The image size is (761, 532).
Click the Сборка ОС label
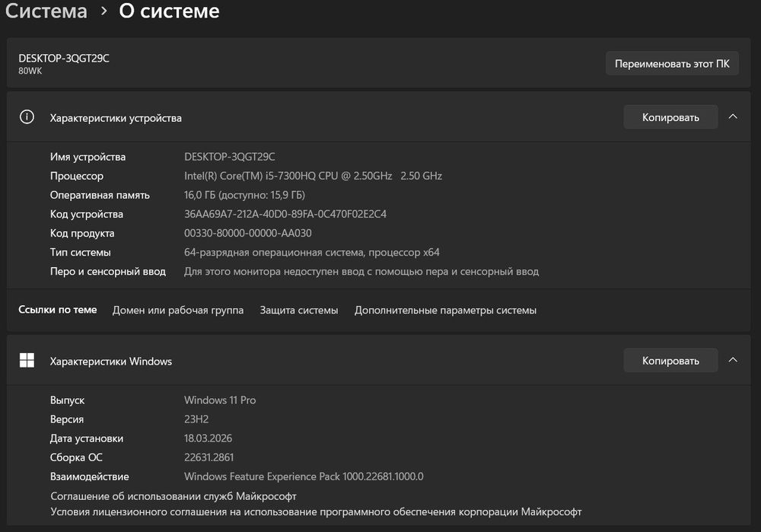pos(76,457)
